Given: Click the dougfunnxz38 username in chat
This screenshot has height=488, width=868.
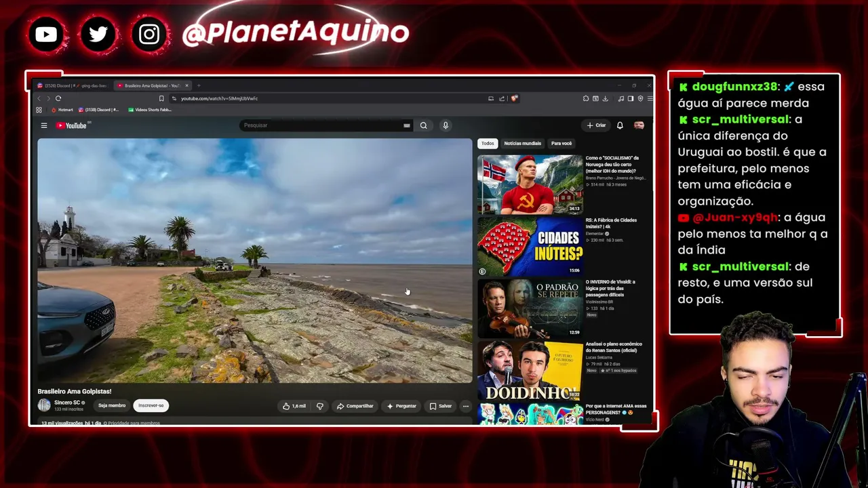Looking at the screenshot, I should tap(734, 87).
